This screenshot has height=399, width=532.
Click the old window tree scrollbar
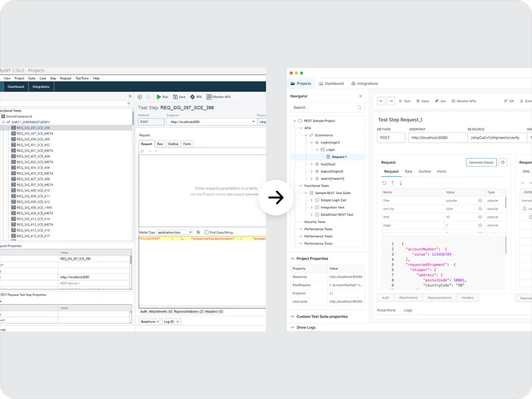(x=133, y=118)
